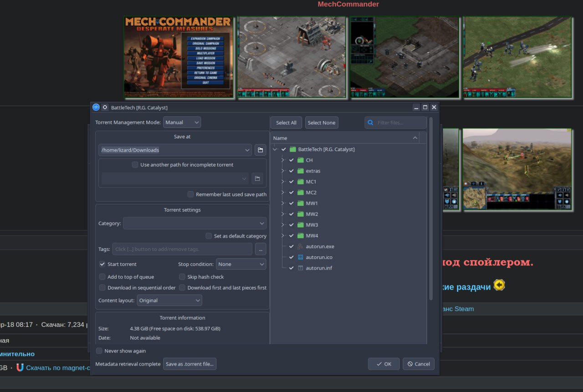Screen dimensions: 583x392
Task: Enable Download in sequential order
Action: [x=102, y=288]
